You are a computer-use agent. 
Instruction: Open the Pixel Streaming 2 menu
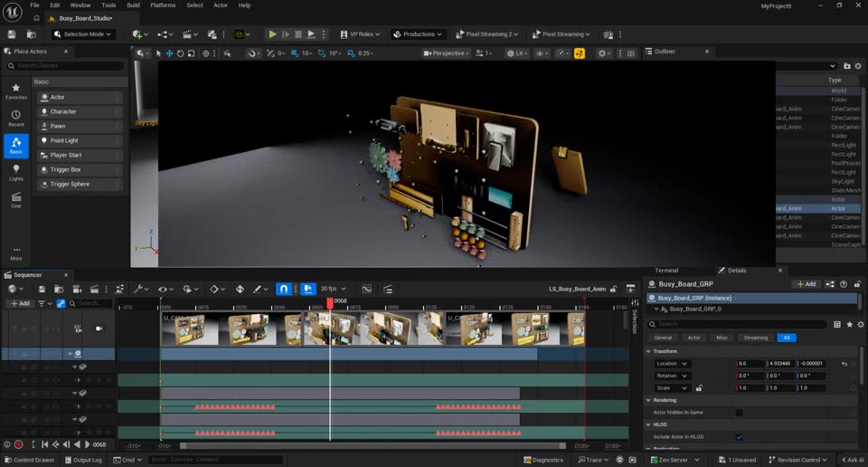coord(486,34)
